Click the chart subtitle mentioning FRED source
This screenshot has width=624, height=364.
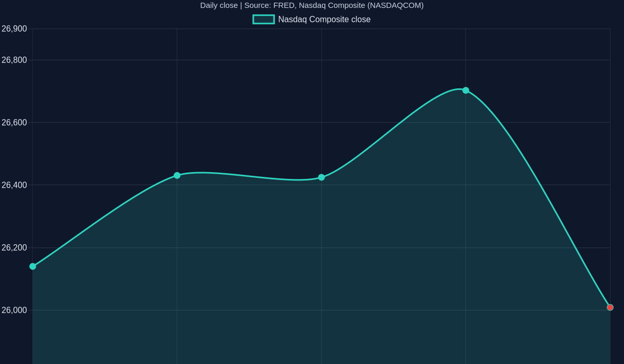312,5
